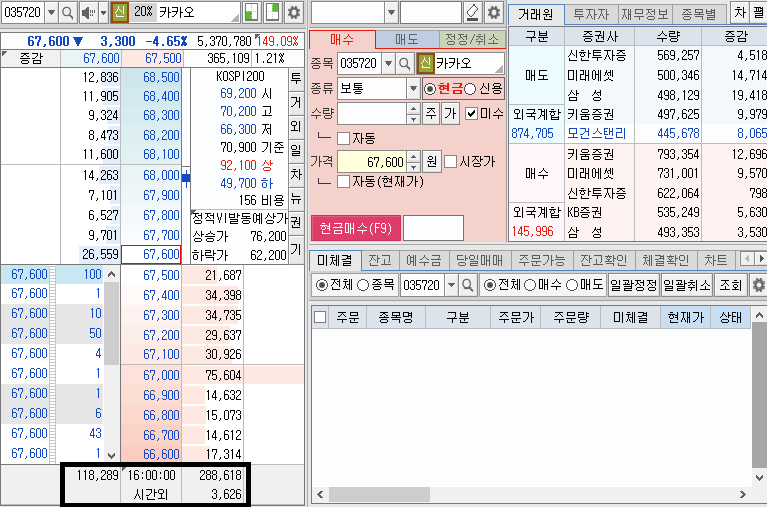Open the 투자자 tab

591,14
